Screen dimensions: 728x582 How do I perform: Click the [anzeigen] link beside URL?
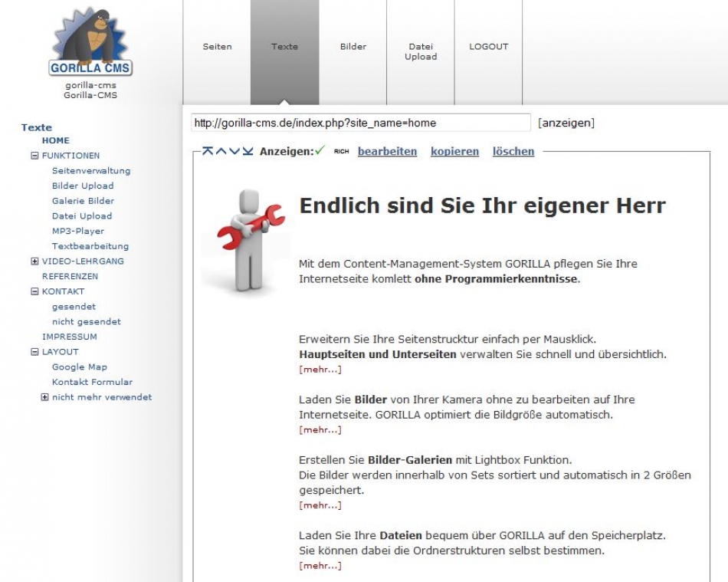click(566, 123)
